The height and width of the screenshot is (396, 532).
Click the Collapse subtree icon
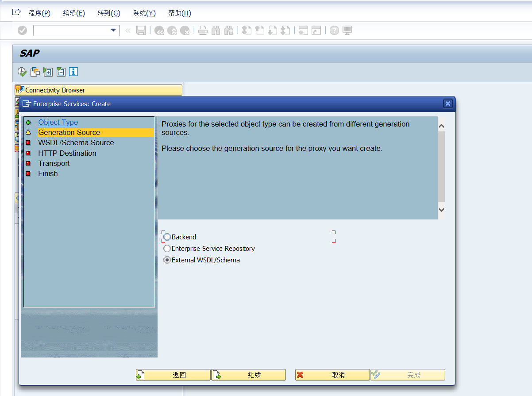pyautogui.click(x=61, y=72)
